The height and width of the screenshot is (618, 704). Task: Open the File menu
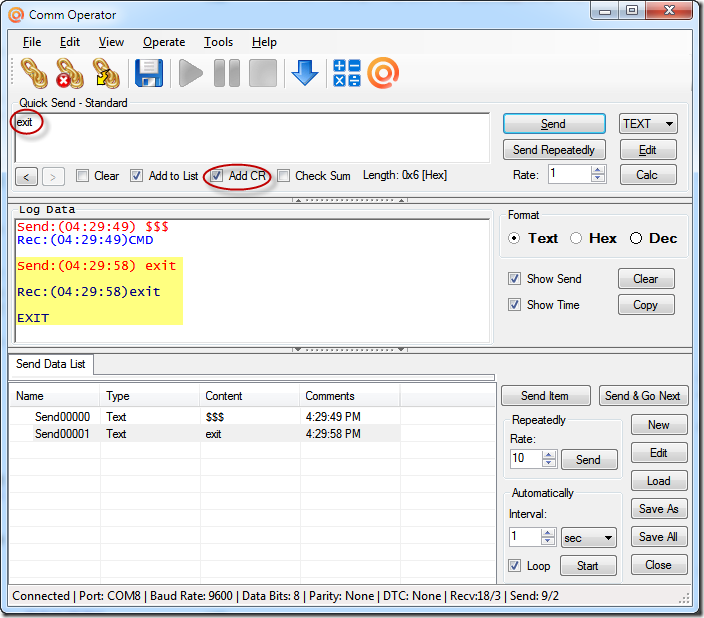[x=32, y=42]
